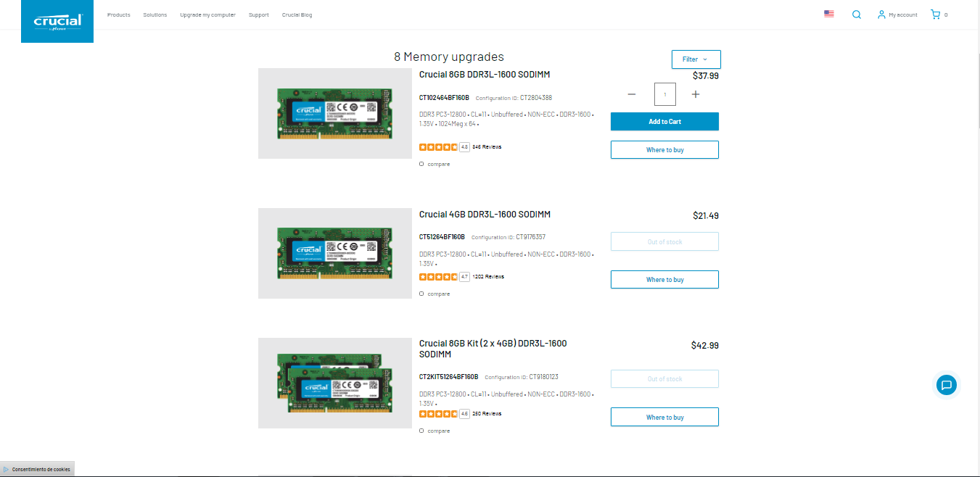Open the country flag selector

click(x=829, y=14)
